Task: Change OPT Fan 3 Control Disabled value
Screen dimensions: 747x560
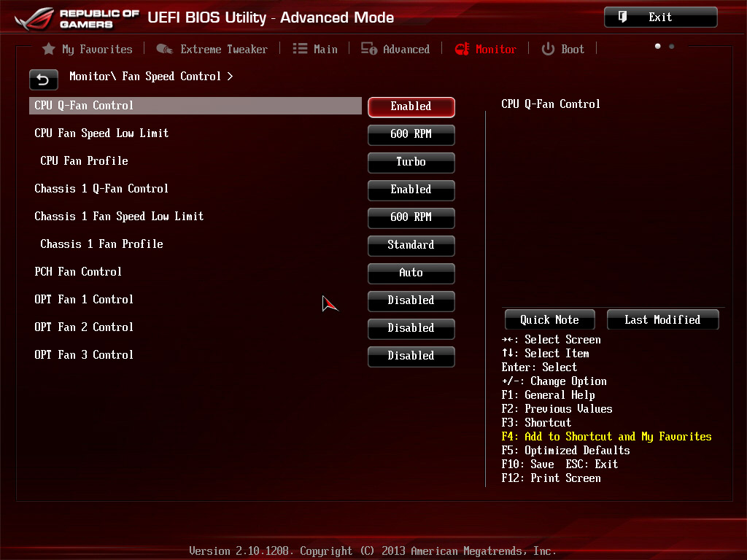Action: coord(411,356)
